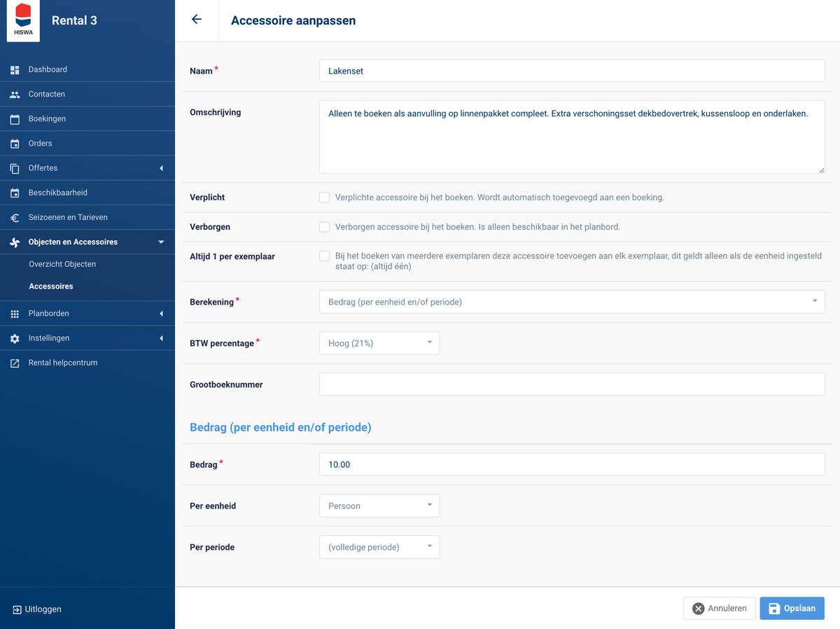Image resolution: width=840 pixels, height=629 pixels.
Task: Open Overzicht Objecten in the sidebar
Action: [x=62, y=264]
